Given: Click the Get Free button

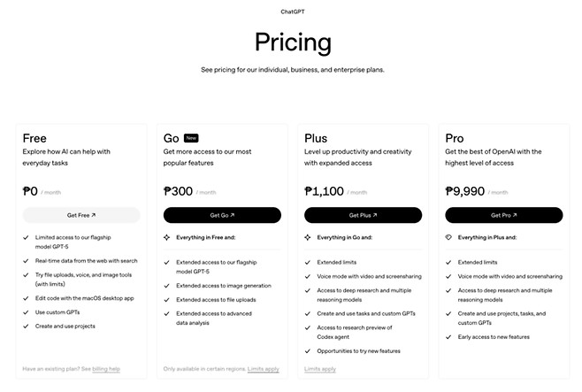Looking at the screenshot, I should (81, 215).
